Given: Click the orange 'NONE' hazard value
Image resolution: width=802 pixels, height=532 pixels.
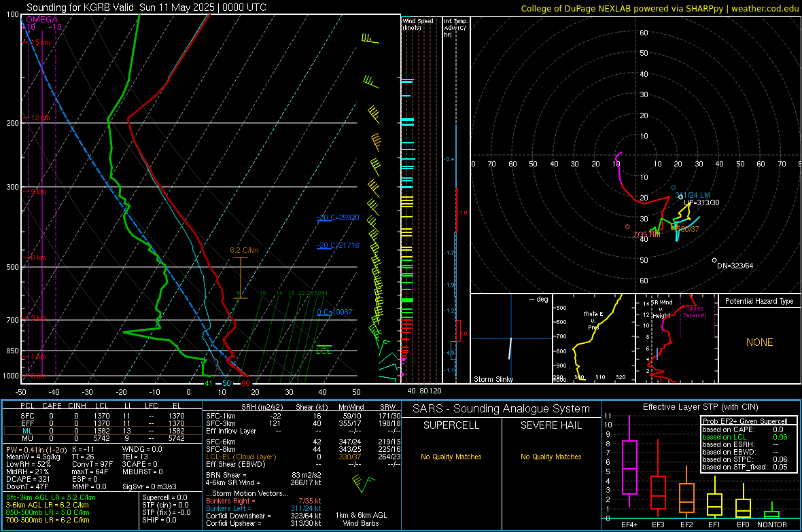Looking at the screenshot, I should (x=760, y=342).
